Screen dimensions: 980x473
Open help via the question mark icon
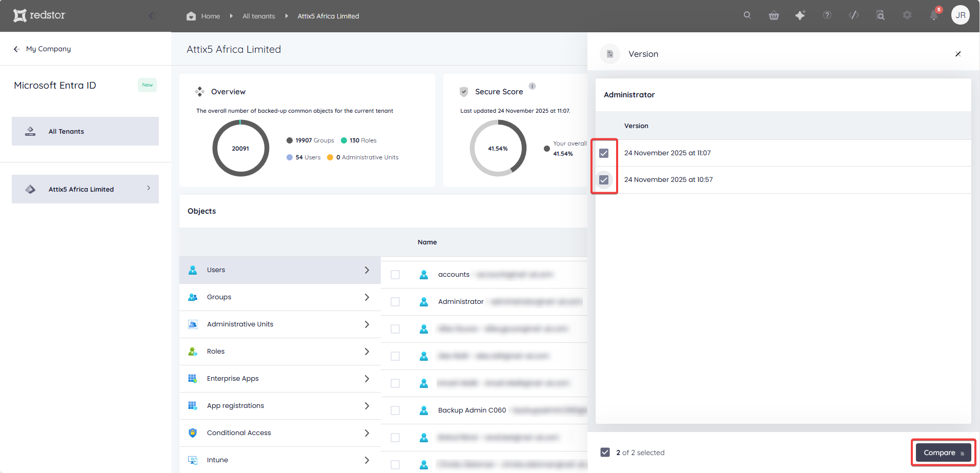click(x=827, y=15)
